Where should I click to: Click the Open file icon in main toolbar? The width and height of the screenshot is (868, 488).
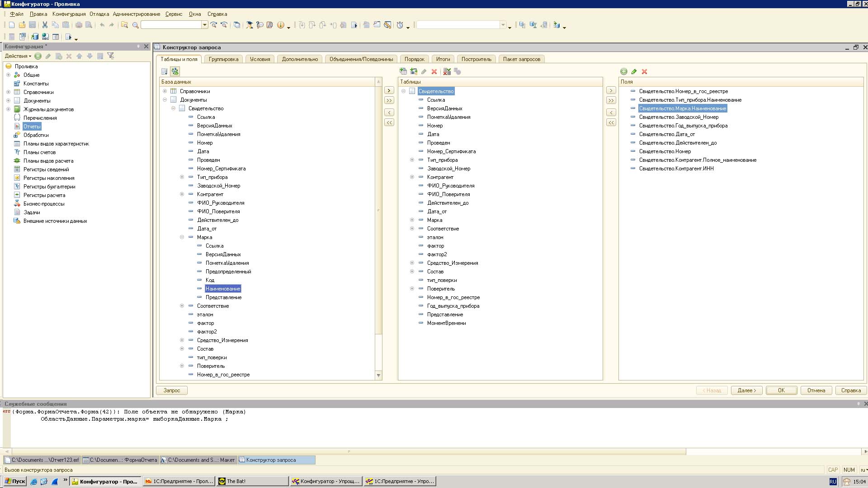tap(22, 25)
